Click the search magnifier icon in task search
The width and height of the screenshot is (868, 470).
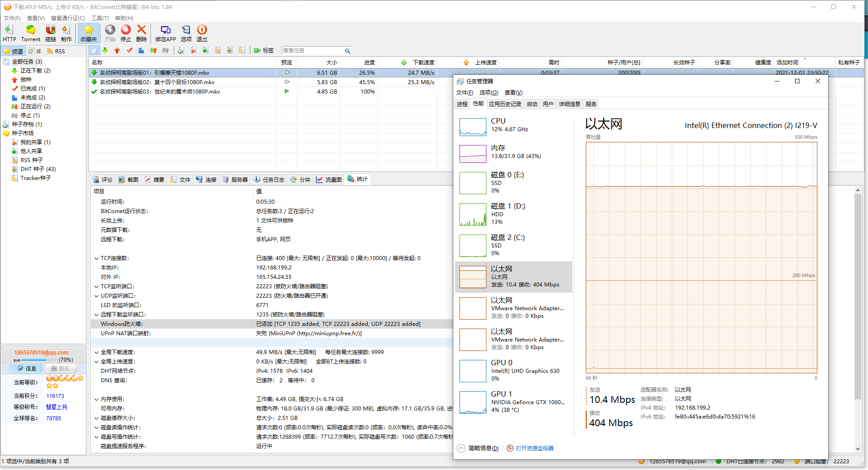(347, 51)
